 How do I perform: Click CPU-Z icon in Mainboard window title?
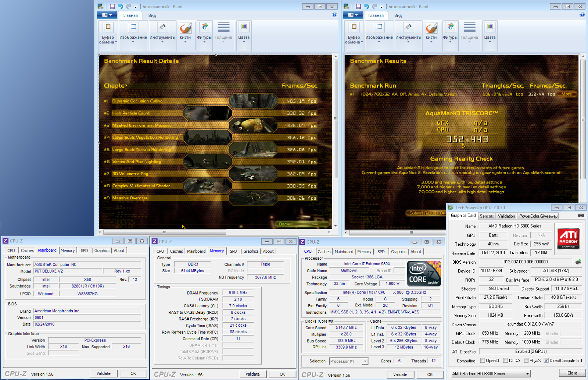click(x=6, y=241)
